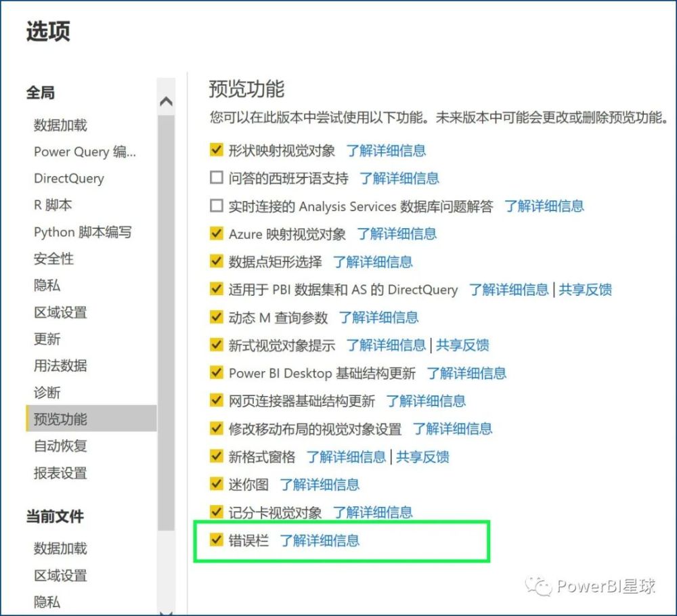Screen dimensions: 677x616
Task: Uncheck the 错误栏 checkbox
Action: pos(217,540)
